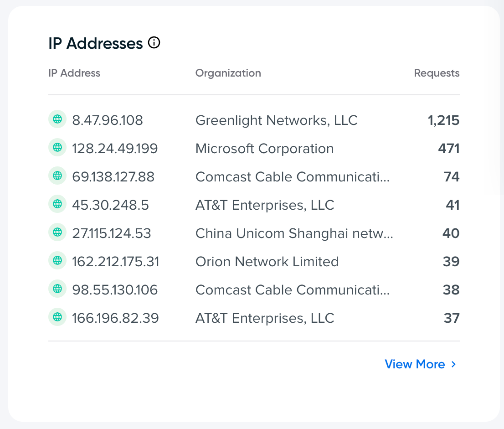Click globe icon next to 27.115.124.53

point(57,233)
